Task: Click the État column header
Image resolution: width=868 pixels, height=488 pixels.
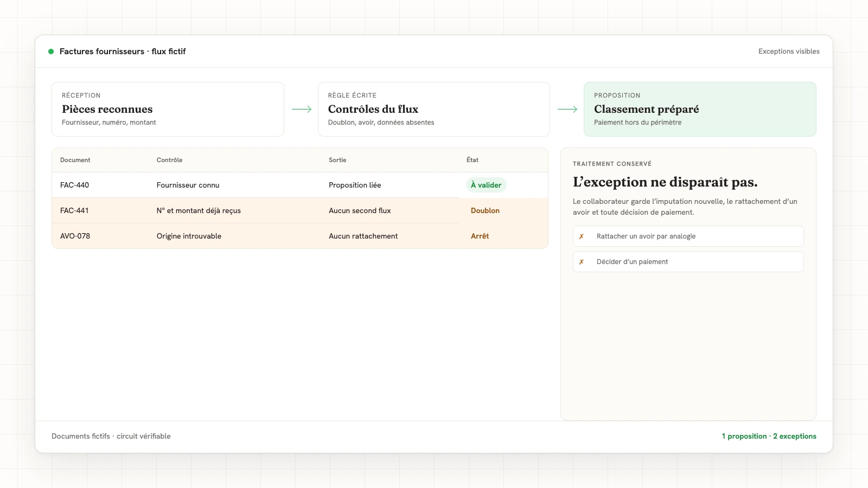Action: tap(473, 160)
